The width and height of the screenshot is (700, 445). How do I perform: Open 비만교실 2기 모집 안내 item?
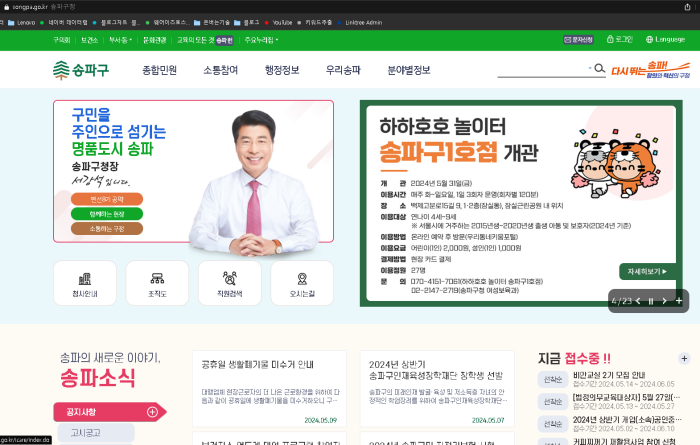coord(609,375)
